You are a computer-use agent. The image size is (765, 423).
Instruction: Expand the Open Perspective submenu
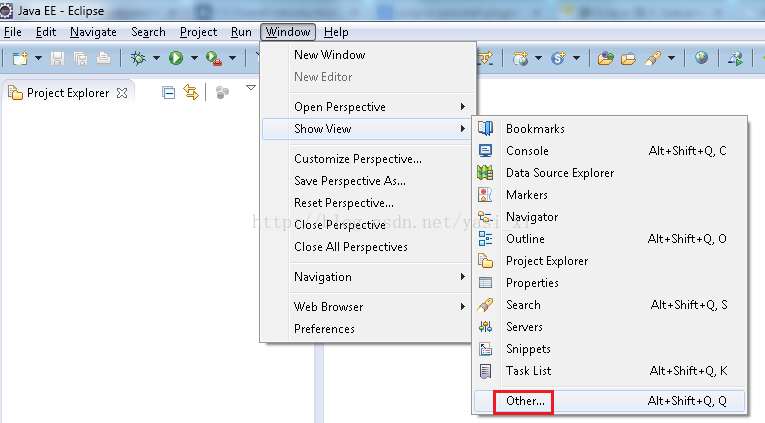coord(368,107)
